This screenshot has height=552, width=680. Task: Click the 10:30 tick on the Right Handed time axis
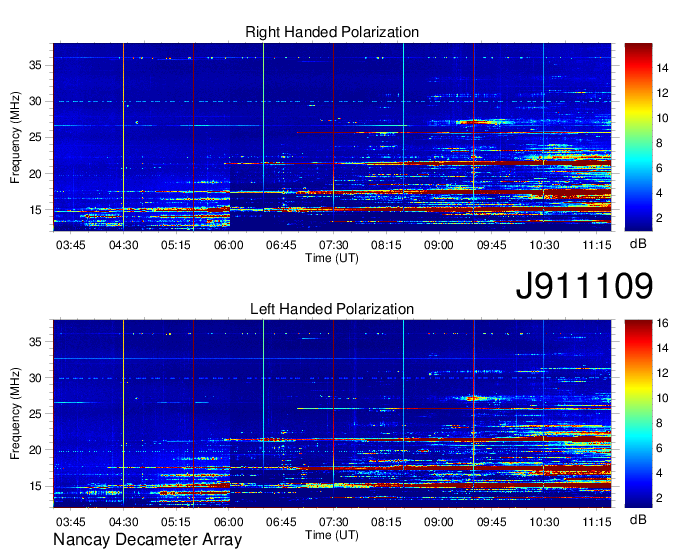(544, 245)
